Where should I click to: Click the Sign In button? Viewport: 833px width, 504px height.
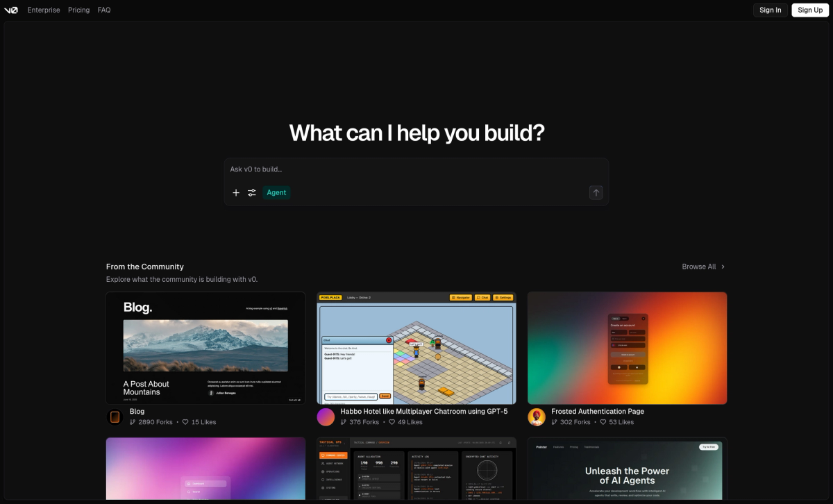tap(770, 10)
